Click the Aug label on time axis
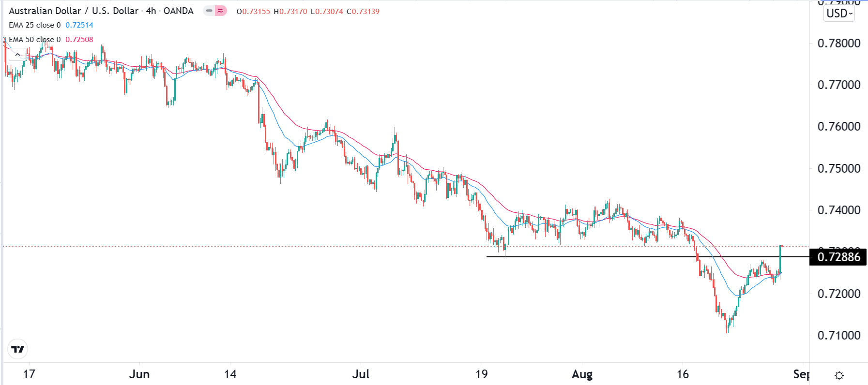The width and height of the screenshot is (868, 385). pyautogui.click(x=582, y=374)
